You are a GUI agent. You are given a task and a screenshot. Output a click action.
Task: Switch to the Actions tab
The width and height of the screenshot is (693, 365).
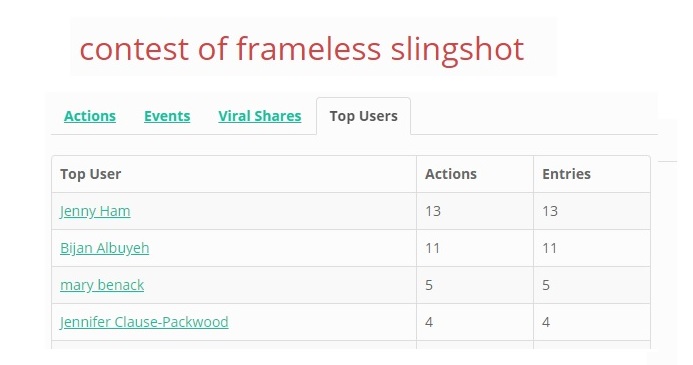90,116
